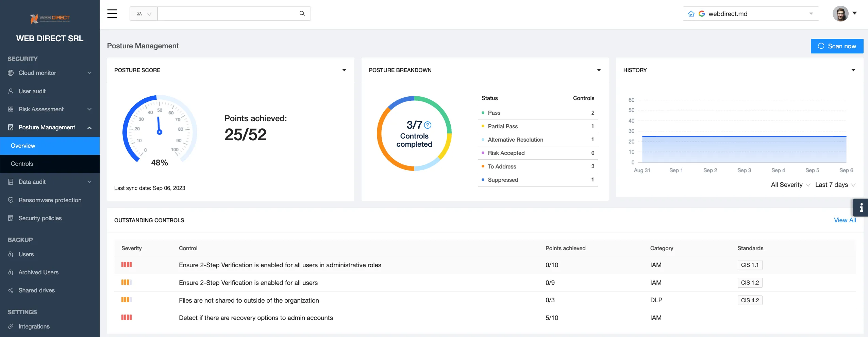This screenshot has width=868, height=337.
Task: Switch to the Controls tab
Action: pyautogui.click(x=22, y=163)
